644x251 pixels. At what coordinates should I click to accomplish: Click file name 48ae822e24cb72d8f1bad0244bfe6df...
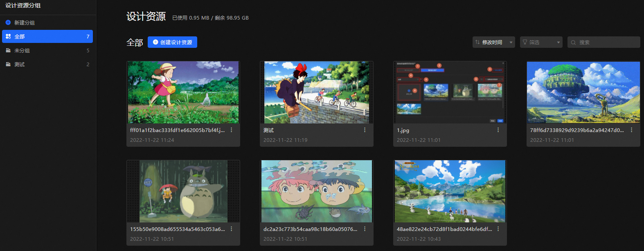(444, 229)
